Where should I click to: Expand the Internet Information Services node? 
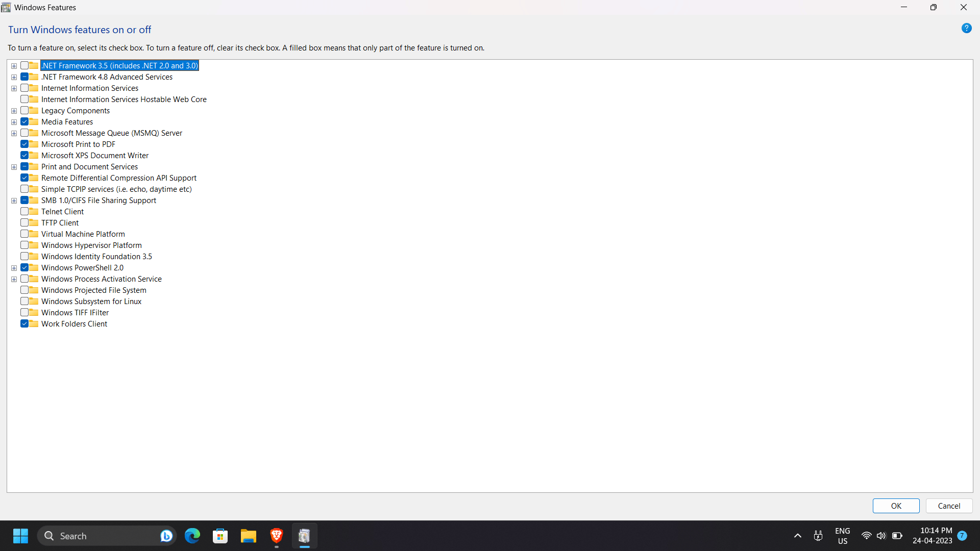coord(14,88)
